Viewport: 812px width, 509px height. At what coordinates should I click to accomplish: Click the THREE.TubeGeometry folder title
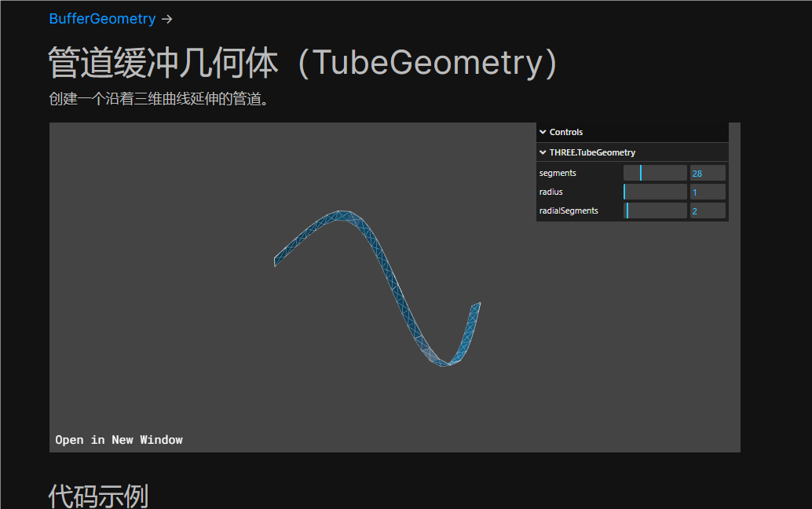(x=592, y=152)
